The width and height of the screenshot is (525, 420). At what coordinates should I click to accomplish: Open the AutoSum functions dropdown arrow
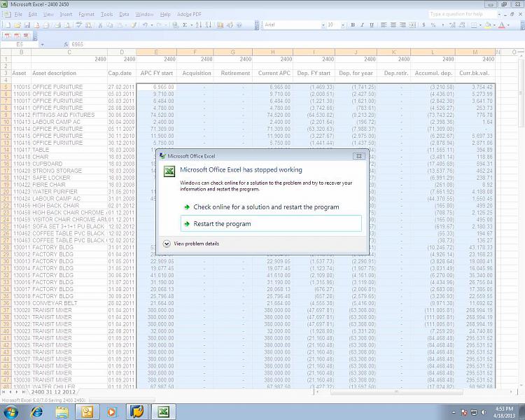click(x=191, y=25)
